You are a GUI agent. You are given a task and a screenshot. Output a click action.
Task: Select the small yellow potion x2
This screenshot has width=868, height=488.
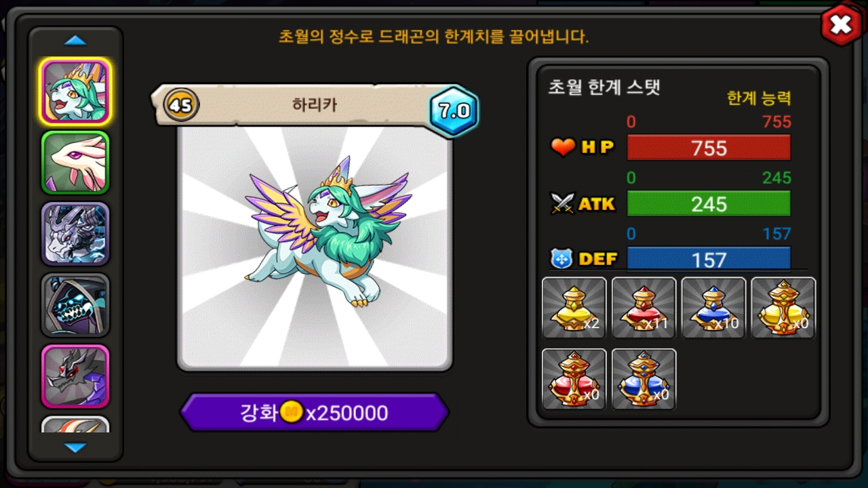click(x=574, y=308)
